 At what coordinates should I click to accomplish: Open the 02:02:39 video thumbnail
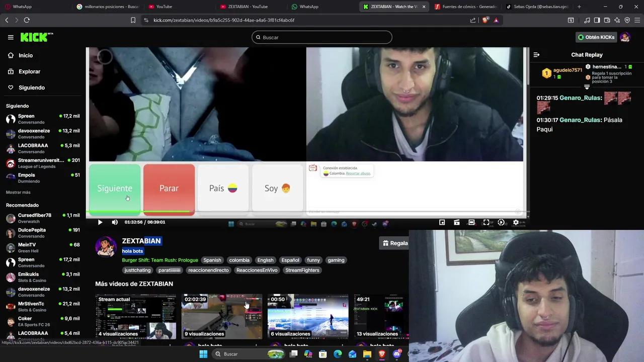[x=222, y=317]
